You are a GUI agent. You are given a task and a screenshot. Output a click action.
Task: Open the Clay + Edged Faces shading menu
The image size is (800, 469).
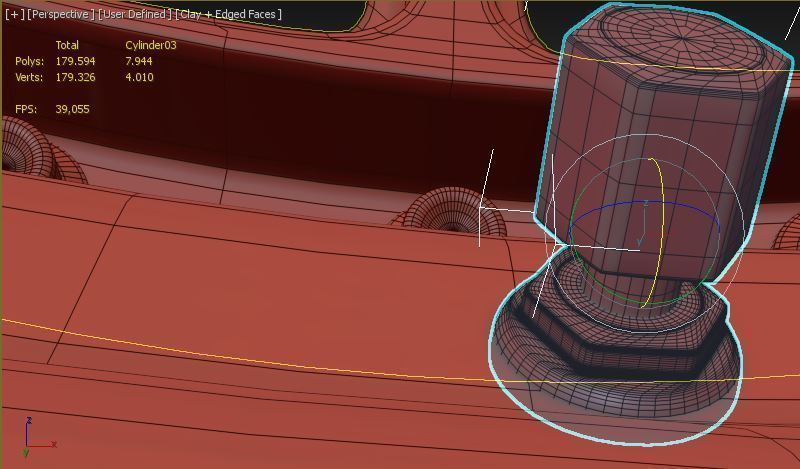point(228,14)
